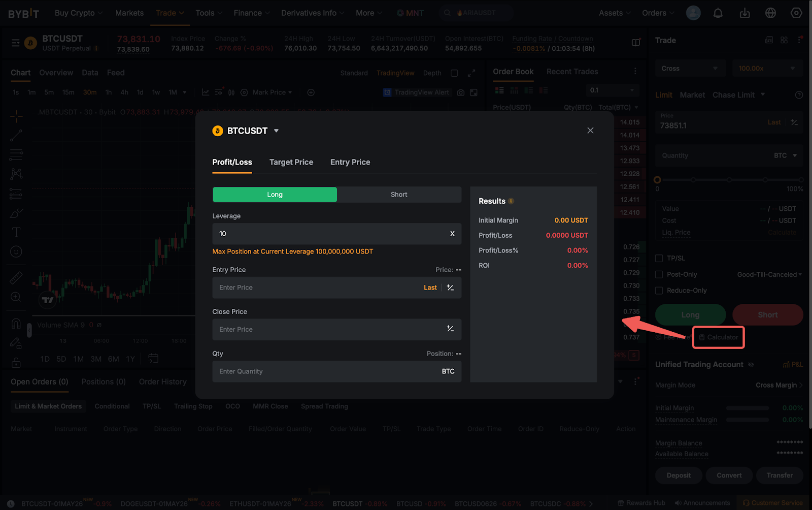Screen dimensions: 812x510
Task: Select the Short direction button in calculator
Action: tap(399, 195)
